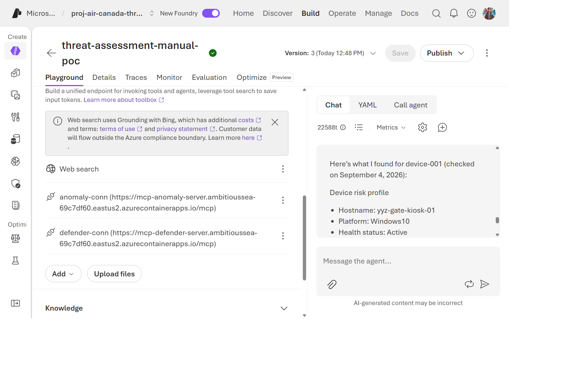
Task: Open the notifications bell icon
Action: [454, 14]
